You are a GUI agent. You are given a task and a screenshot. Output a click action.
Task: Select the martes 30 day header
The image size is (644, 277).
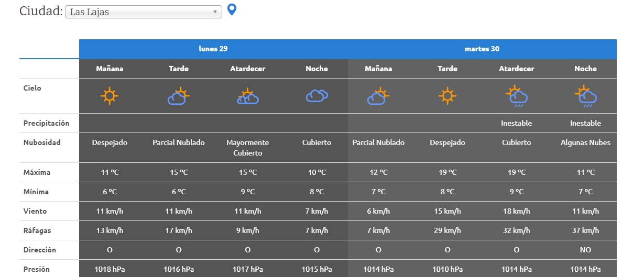tap(482, 49)
